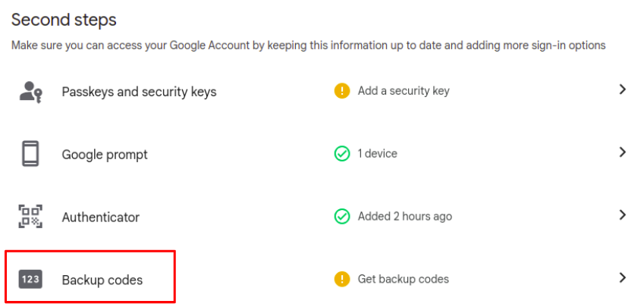The width and height of the screenshot is (644, 307).
Task: Click the 1 device status text
Action: coord(378,154)
